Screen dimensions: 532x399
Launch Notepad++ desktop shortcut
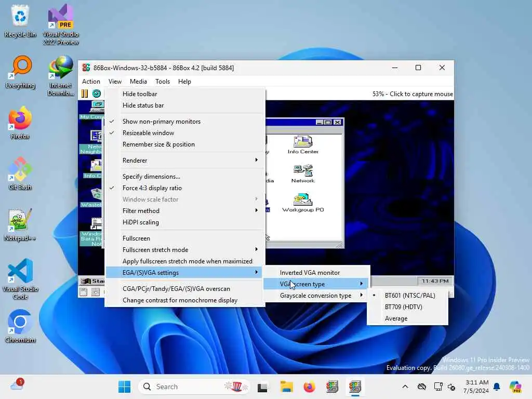[20, 224]
